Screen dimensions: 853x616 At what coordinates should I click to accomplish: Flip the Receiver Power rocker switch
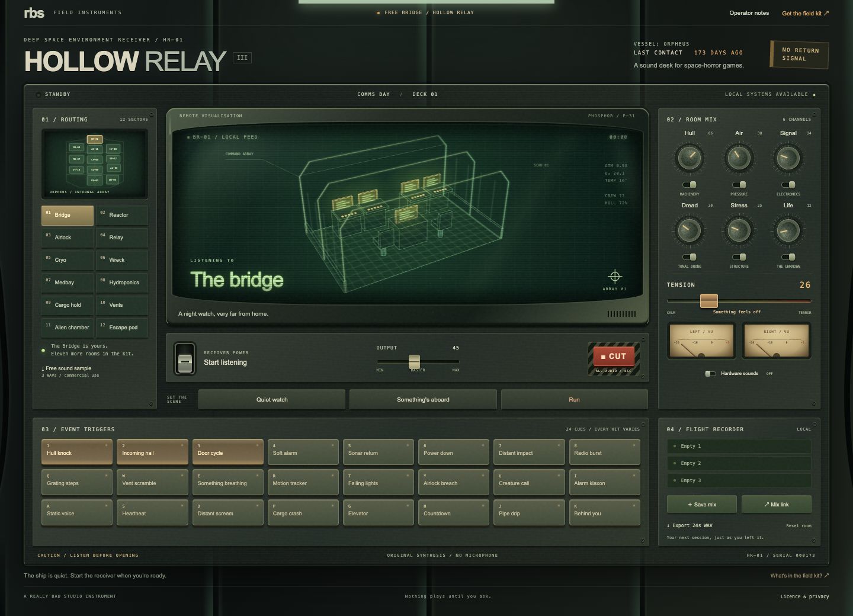click(185, 358)
